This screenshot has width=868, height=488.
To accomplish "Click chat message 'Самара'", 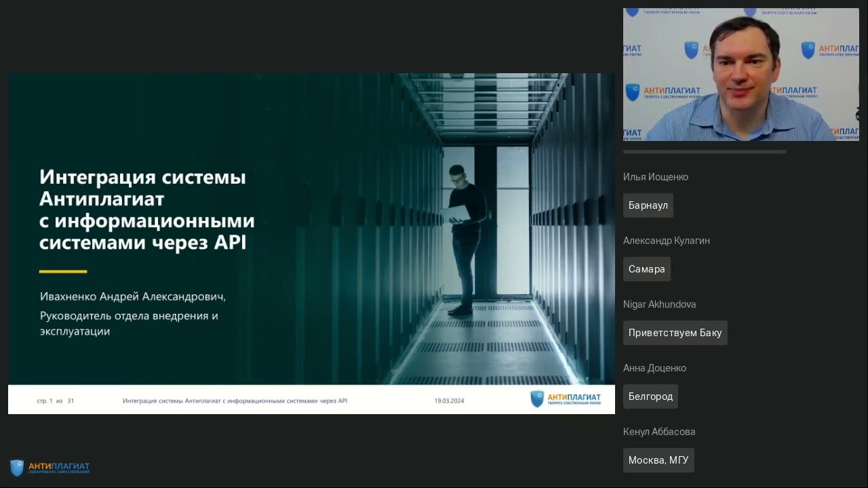I will (647, 269).
